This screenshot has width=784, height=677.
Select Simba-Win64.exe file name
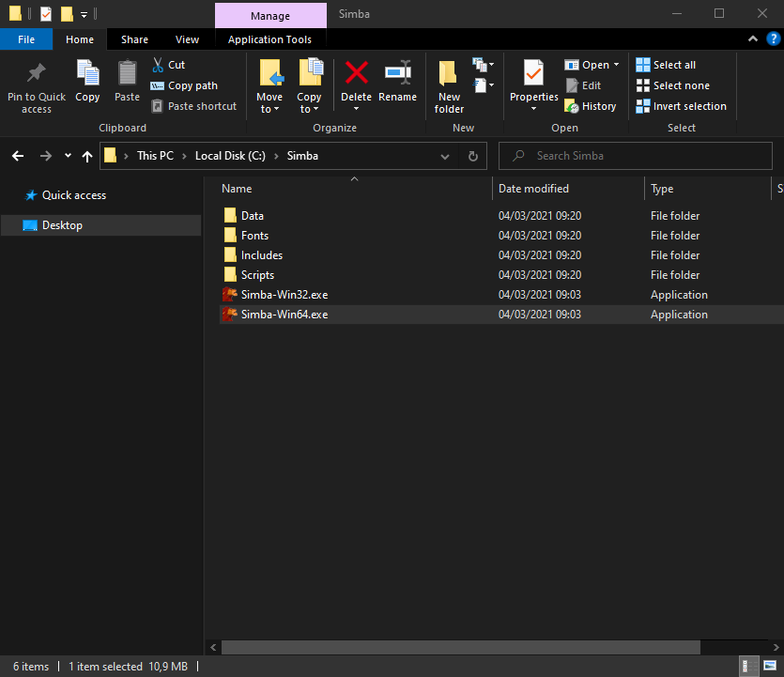tap(284, 315)
